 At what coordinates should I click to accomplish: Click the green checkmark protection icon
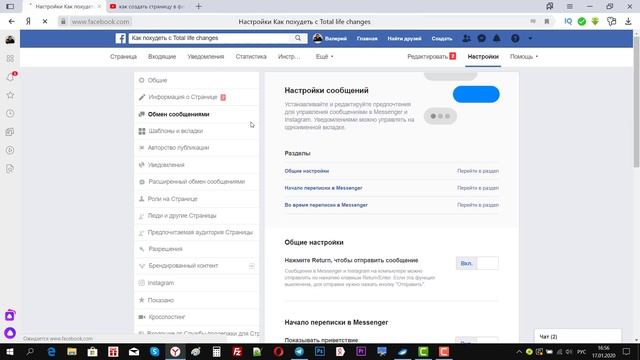(x=582, y=22)
